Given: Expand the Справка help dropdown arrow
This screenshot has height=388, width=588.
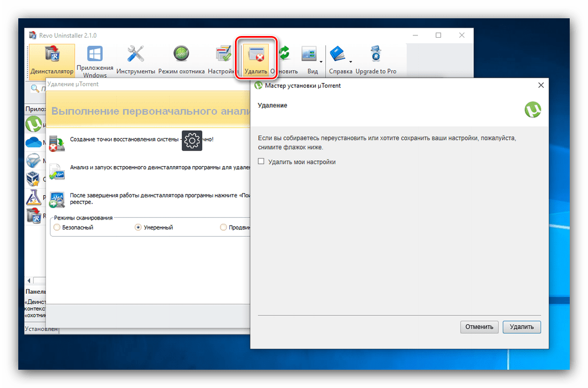Looking at the screenshot, I should tap(350, 61).
